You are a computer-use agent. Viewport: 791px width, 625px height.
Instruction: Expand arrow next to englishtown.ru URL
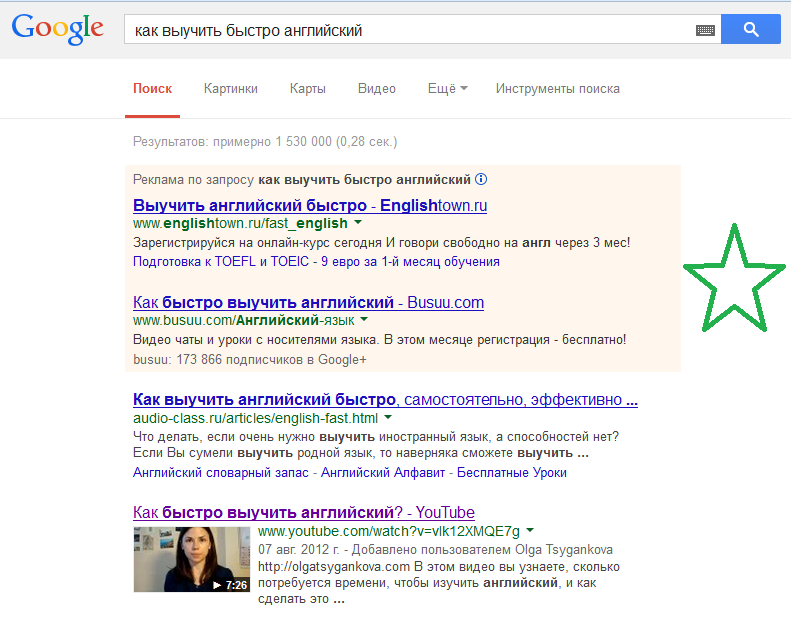tap(358, 222)
